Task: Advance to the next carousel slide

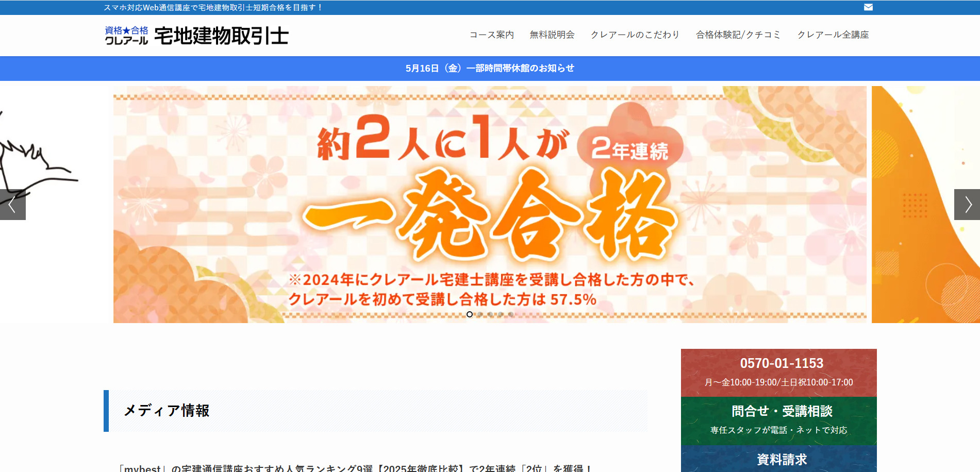Action: click(x=967, y=205)
